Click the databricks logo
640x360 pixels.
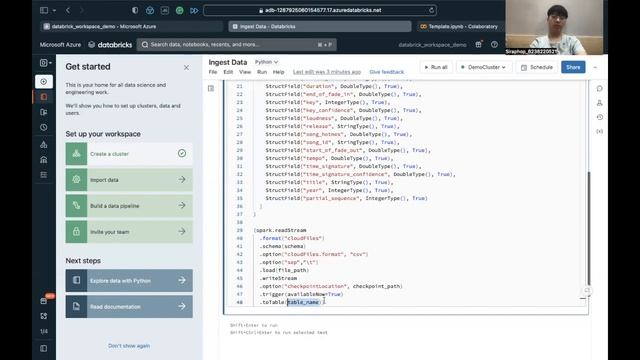pyautogui.click(x=110, y=44)
